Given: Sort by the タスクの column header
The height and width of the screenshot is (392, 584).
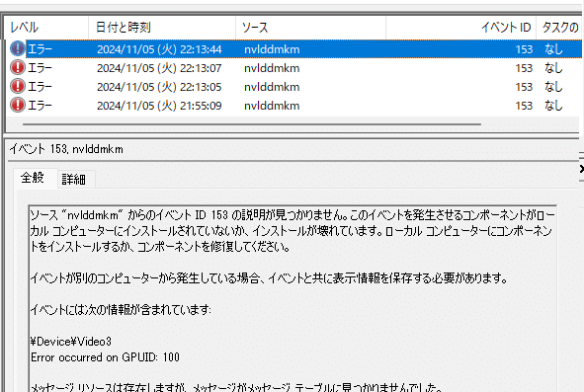Looking at the screenshot, I should 560,28.
